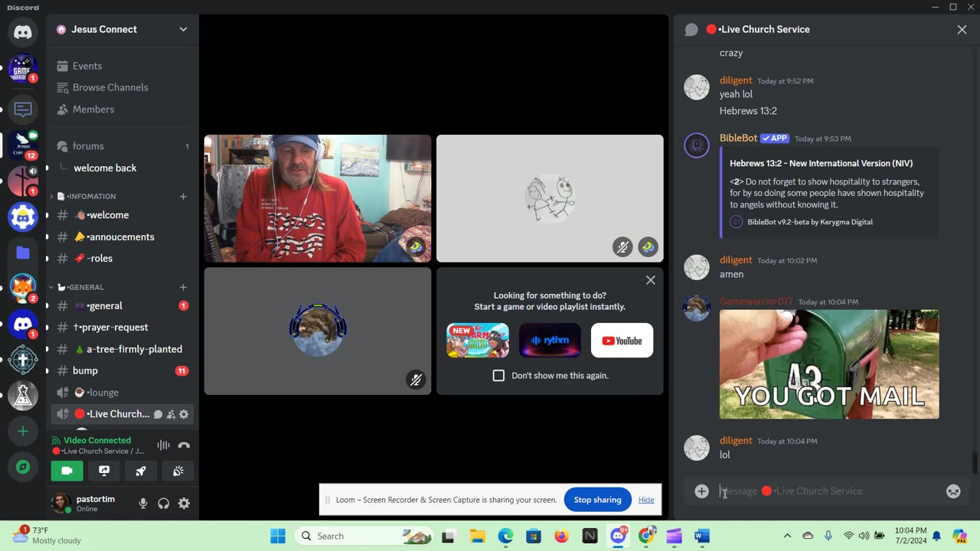
Task: Launch the rythm activity tile
Action: point(550,341)
